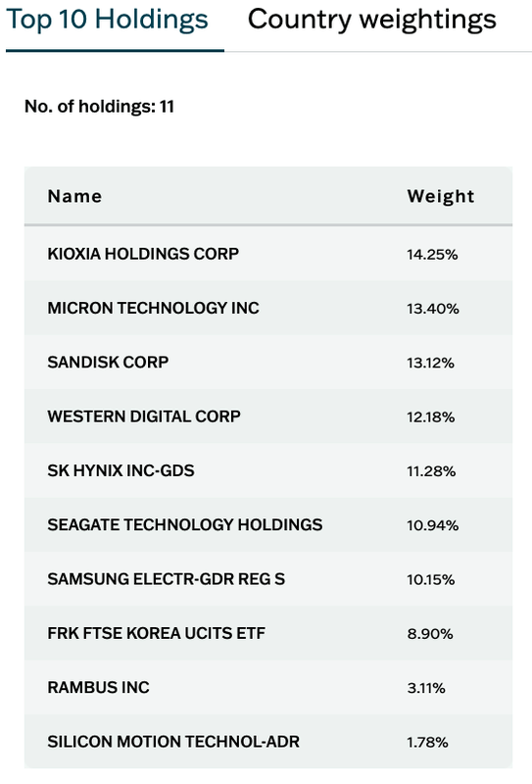Select the SK HYNIX INC-GDS row
The image size is (532, 784).
point(268,470)
